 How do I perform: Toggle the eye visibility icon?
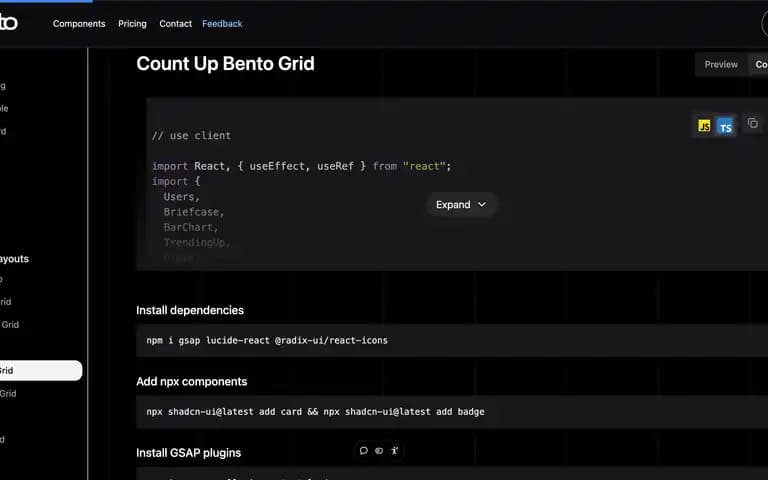tap(379, 451)
